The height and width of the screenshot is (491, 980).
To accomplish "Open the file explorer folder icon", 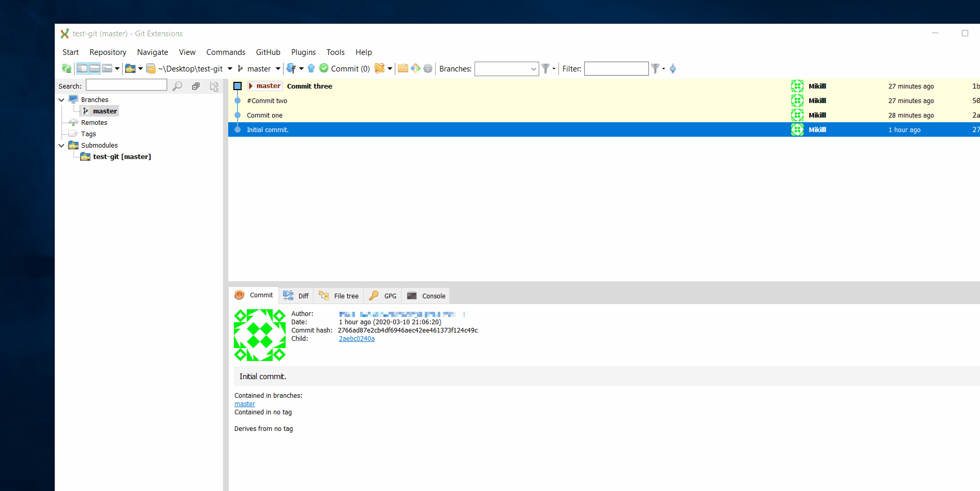I will (x=403, y=68).
